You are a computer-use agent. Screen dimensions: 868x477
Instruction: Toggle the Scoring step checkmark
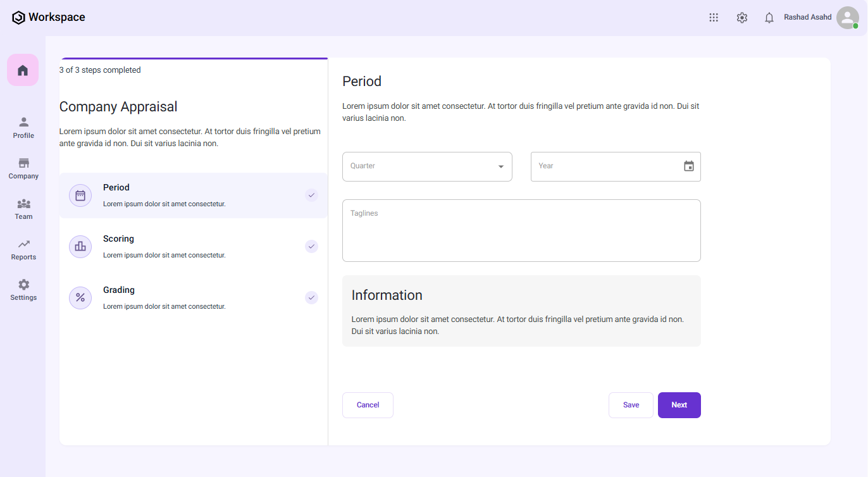tap(311, 246)
